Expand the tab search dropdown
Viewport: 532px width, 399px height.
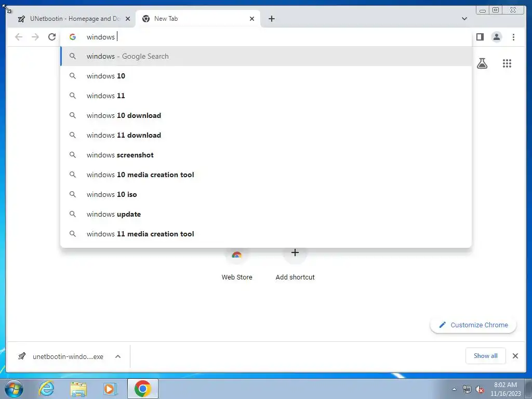(464, 19)
